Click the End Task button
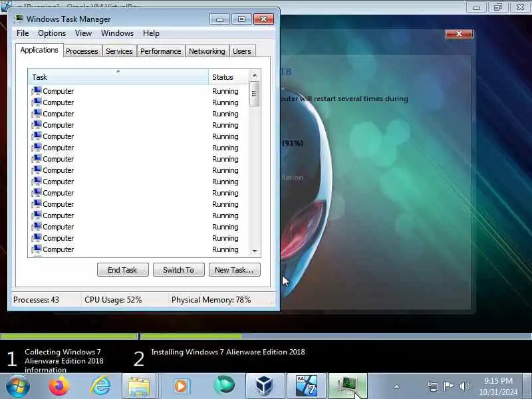Viewport: 532px width, 399px height. pos(123,270)
